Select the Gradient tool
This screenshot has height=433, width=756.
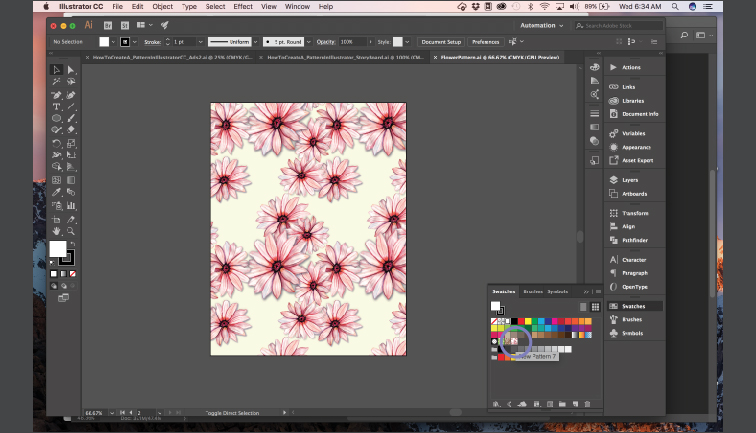pyautogui.click(x=71, y=180)
